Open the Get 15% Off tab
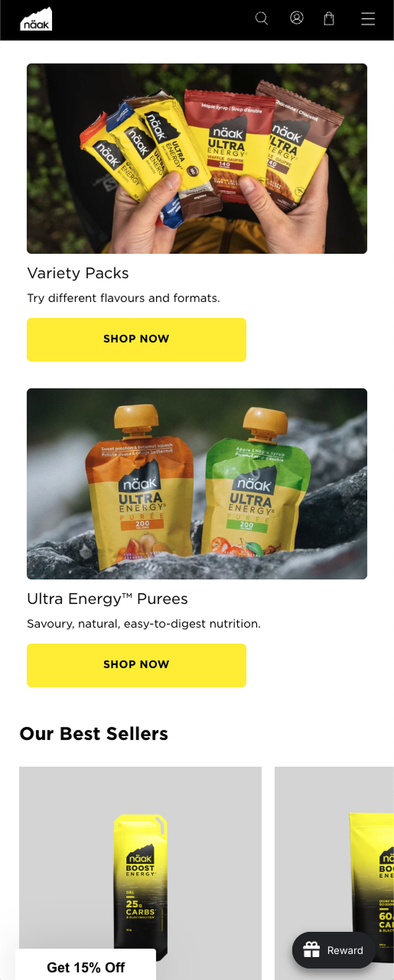The height and width of the screenshot is (980, 394). pos(86,966)
